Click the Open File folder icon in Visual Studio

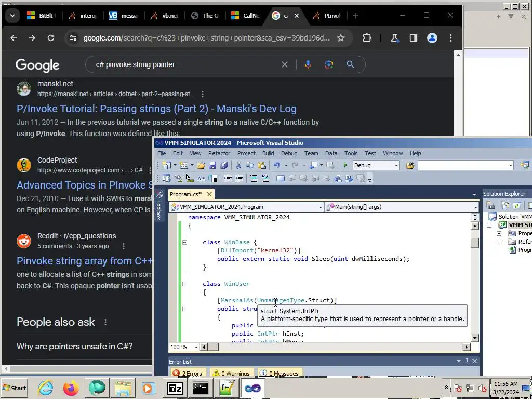click(x=201, y=165)
